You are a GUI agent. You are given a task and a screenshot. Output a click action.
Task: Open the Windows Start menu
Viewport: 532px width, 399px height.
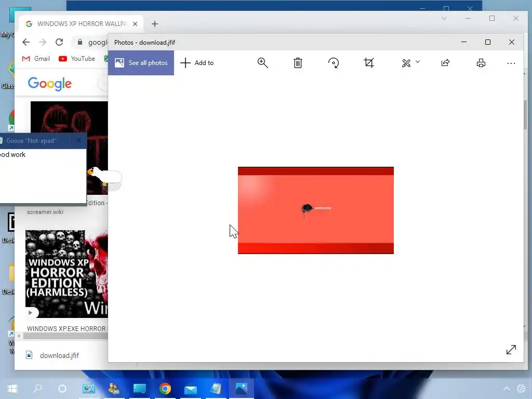click(x=12, y=389)
